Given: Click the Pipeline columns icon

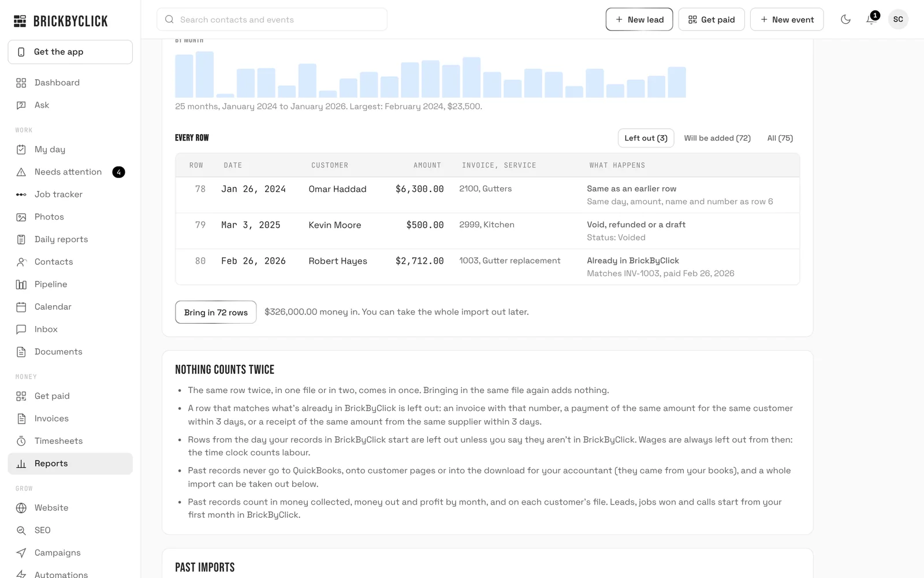Looking at the screenshot, I should point(21,285).
